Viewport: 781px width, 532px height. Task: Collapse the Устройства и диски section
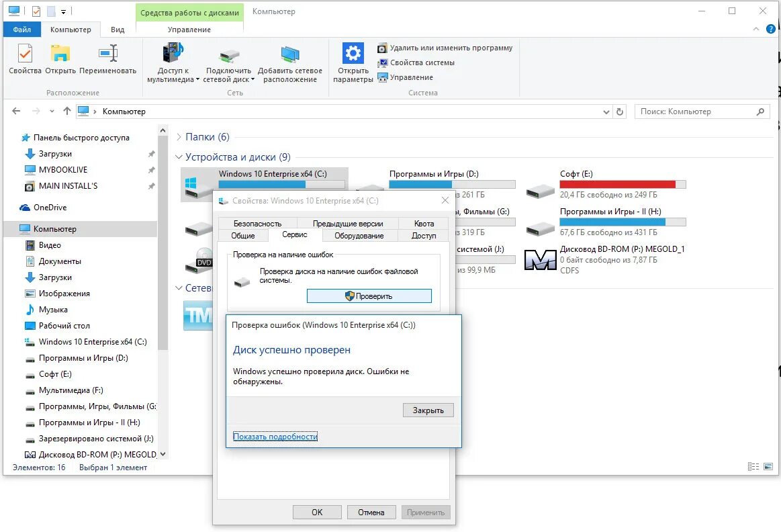(x=179, y=155)
